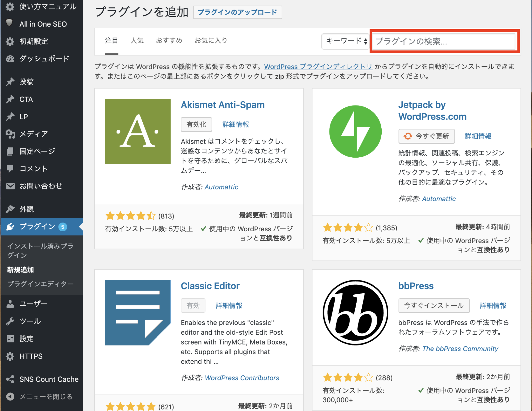Click the Akismet Anti-Spam logo thumbnail
The height and width of the screenshot is (411, 532).
(138, 131)
